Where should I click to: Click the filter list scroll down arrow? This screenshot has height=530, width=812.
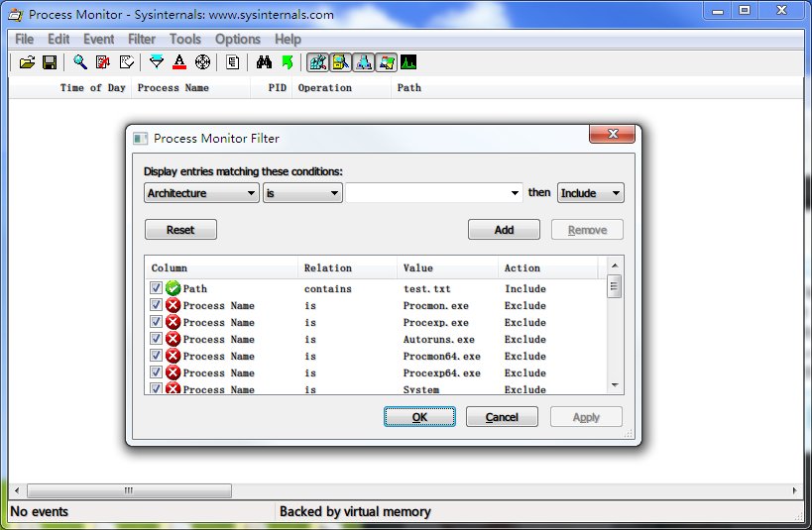(615, 385)
